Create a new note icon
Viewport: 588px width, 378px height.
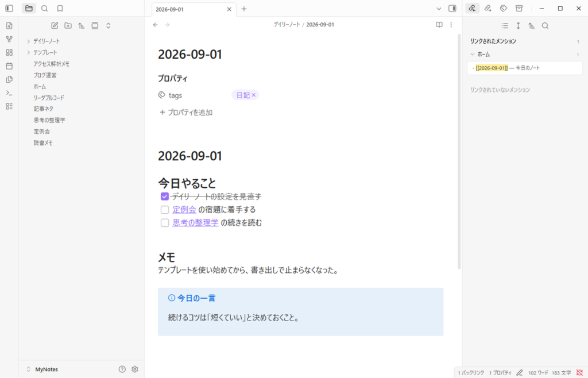(x=55, y=25)
